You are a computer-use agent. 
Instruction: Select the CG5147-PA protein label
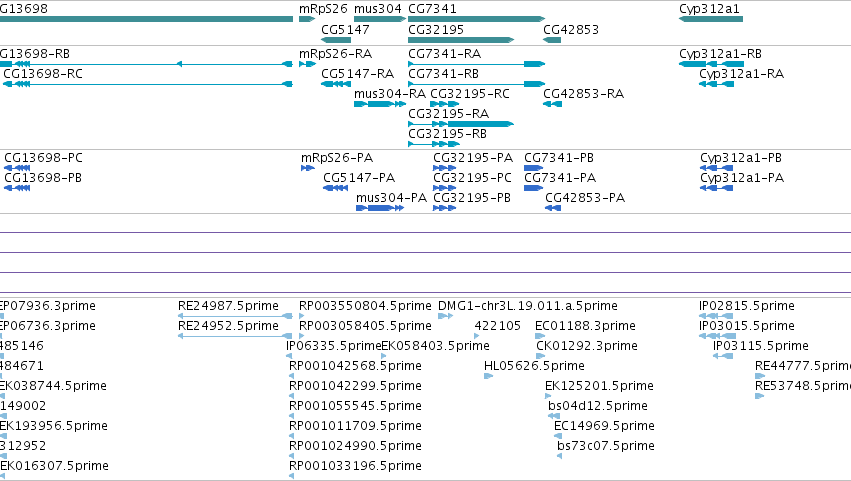coord(359,178)
